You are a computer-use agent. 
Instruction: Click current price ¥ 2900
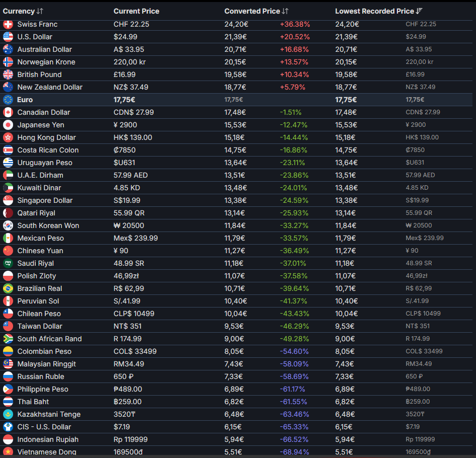pos(125,125)
